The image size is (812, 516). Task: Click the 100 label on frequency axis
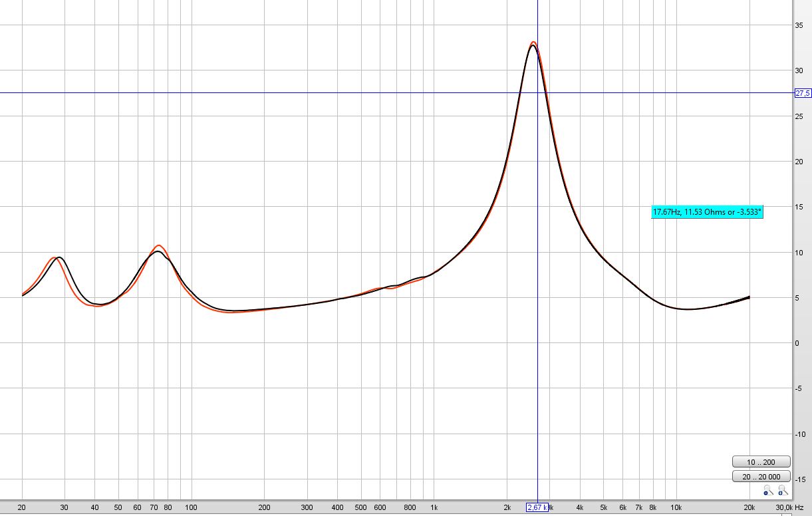pyautogui.click(x=192, y=507)
